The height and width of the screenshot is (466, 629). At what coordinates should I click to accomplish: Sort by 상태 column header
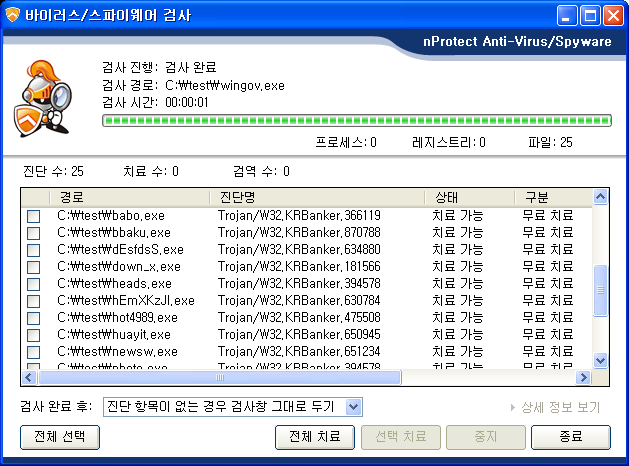point(470,197)
